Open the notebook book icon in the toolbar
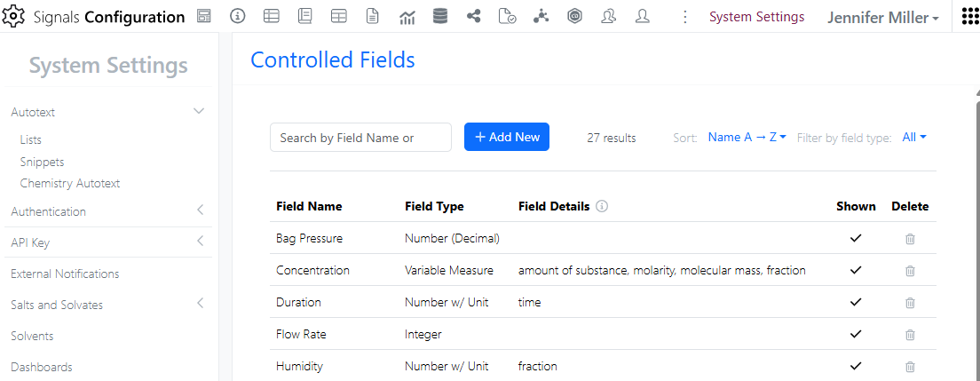 tap(305, 17)
